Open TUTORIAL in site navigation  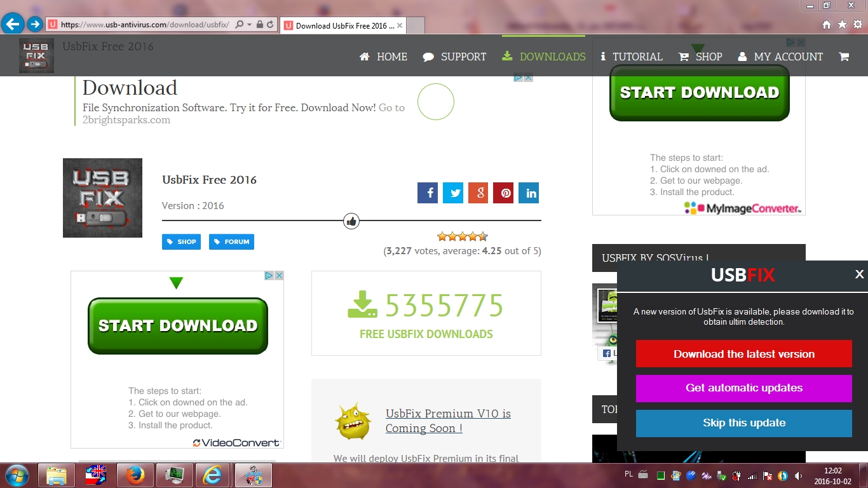pos(632,57)
